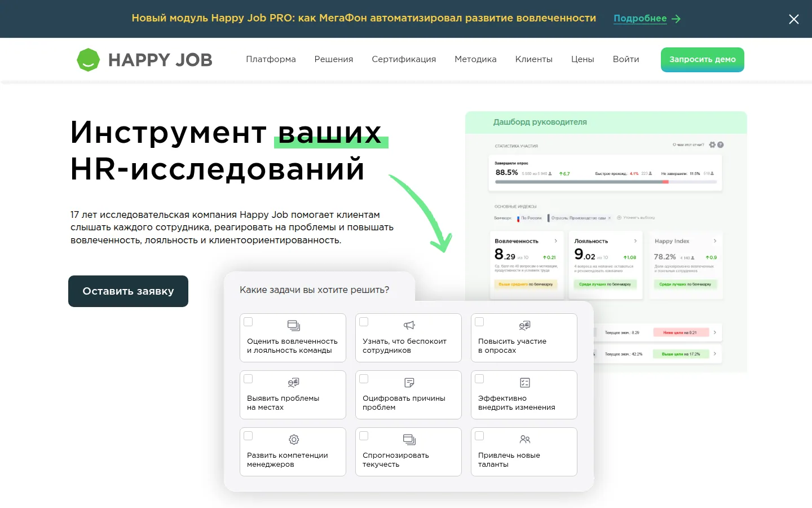This screenshot has height=508, width=812.
Task: Click icon in 'Повысить участие в опросах' card
Action: [x=524, y=326]
